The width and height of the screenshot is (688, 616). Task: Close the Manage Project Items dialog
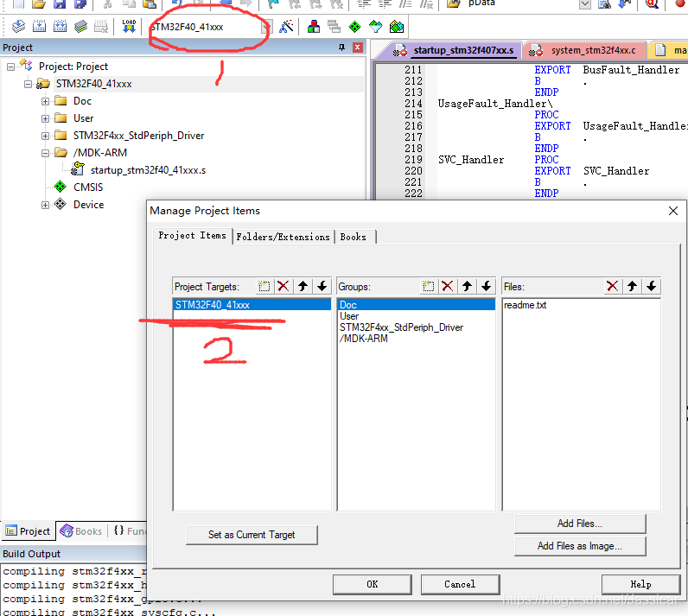point(673,211)
